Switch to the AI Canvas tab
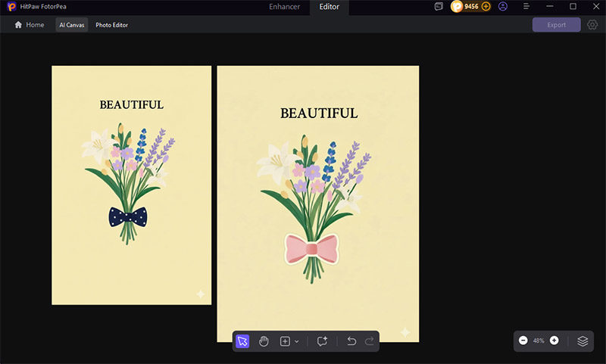 pos(72,25)
